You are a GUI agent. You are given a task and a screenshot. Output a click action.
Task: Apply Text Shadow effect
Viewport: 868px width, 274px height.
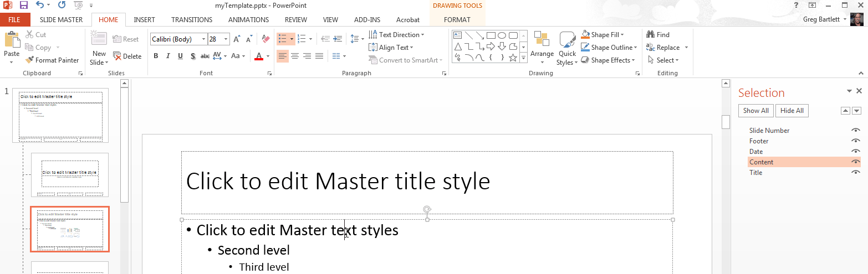192,56
